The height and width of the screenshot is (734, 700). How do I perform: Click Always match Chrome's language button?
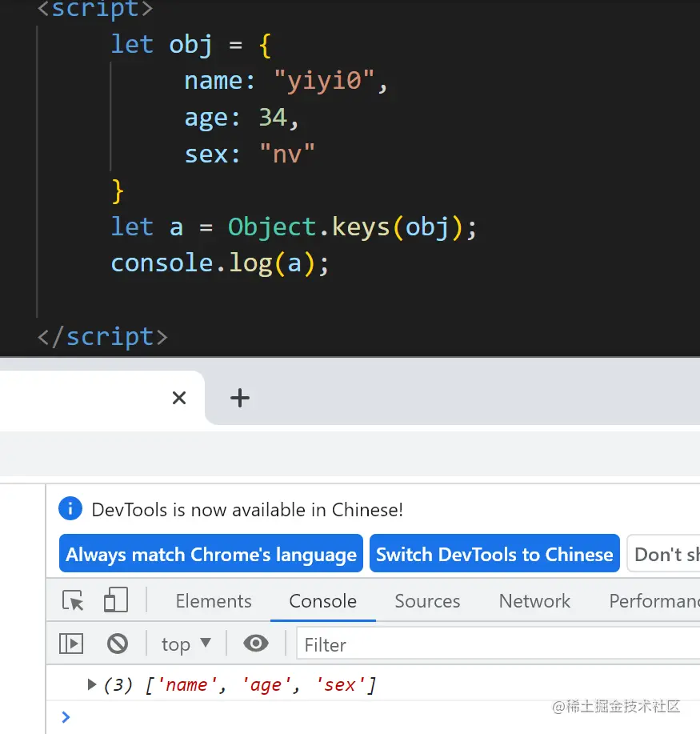point(211,553)
